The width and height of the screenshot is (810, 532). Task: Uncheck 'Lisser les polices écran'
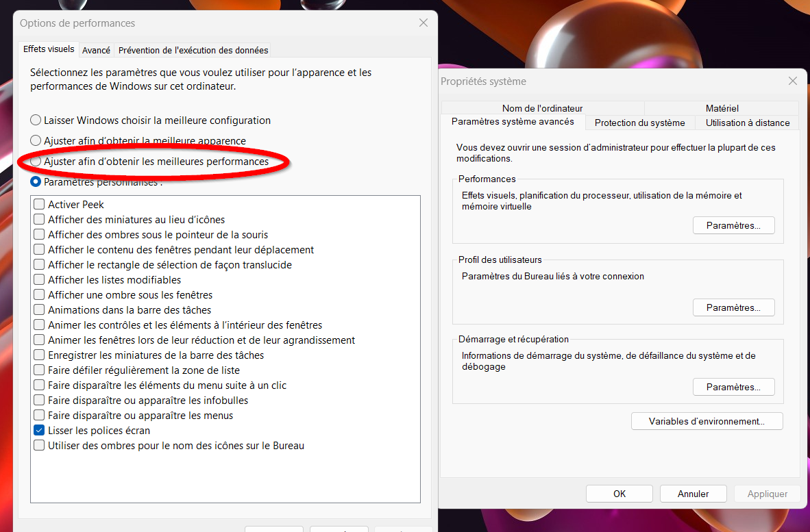[40, 431]
